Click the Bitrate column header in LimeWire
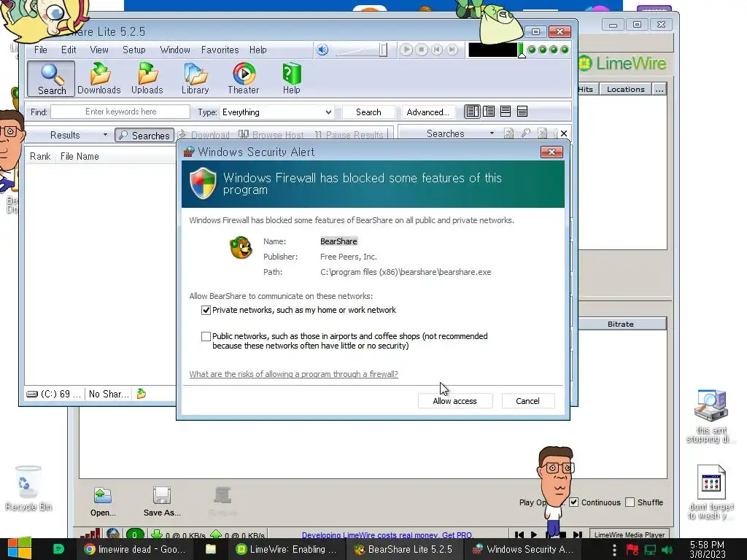Screen dimensions: 747x560 pos(621,324)
